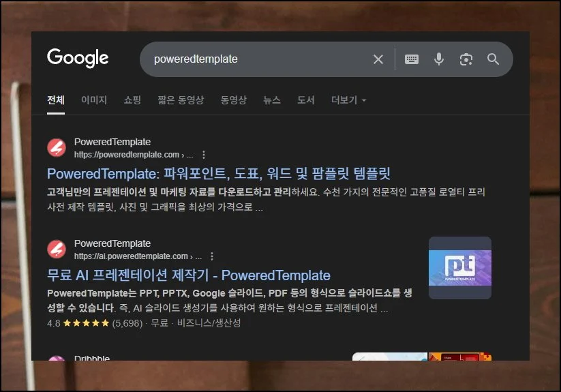
Task: Click the PoweredTemplate site name above the AI result
Action: [112, 243]
